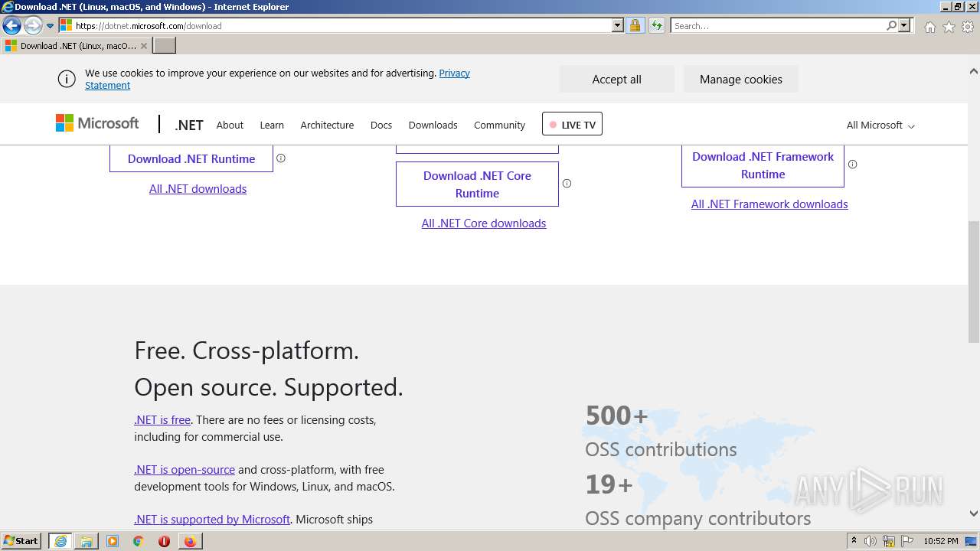
Task: Open Opera taskbar icon
Action: click(x=164, y=541)
